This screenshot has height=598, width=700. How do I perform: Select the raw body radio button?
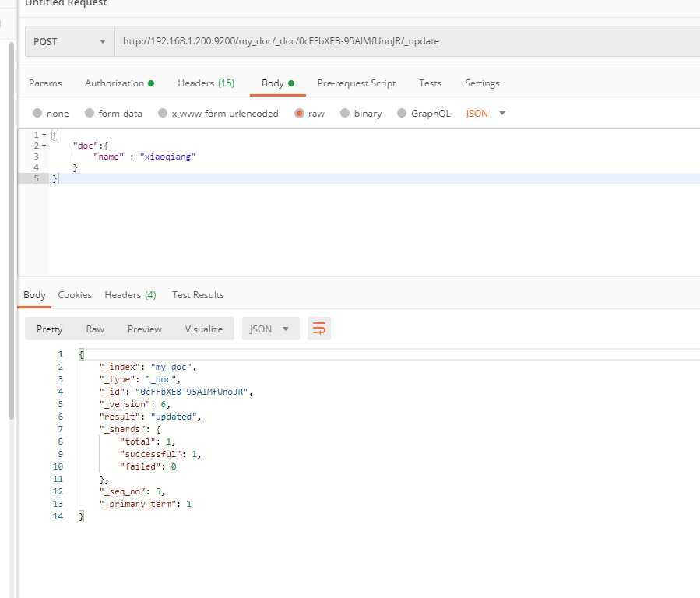(299, 114)
